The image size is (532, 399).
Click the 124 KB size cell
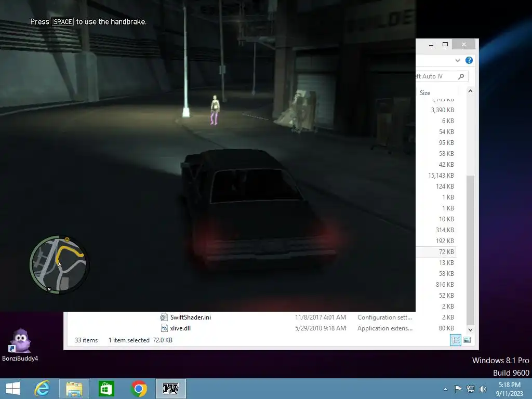[445, 187]
